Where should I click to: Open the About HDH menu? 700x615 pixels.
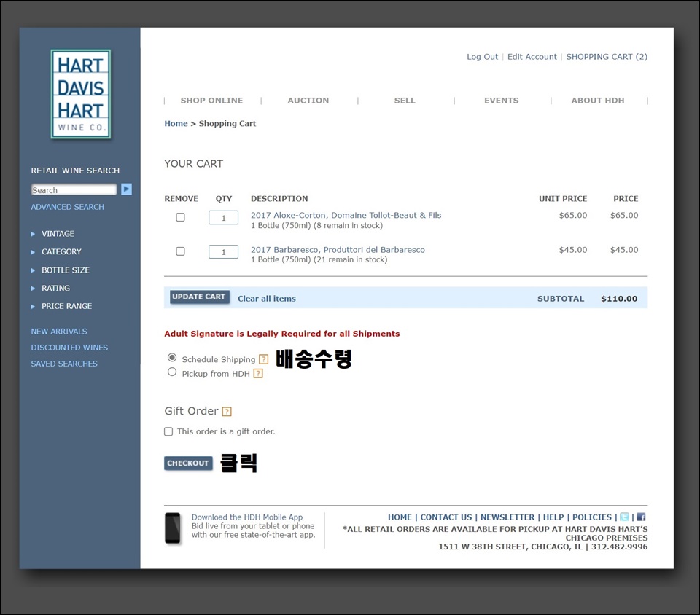(x=598, y=101)
